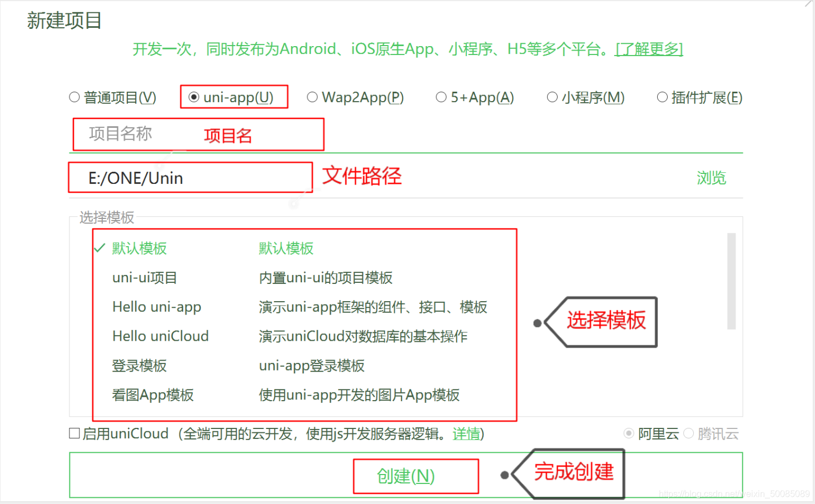
Task: Select the 登录模板 login template
Action: pos(139,366)
